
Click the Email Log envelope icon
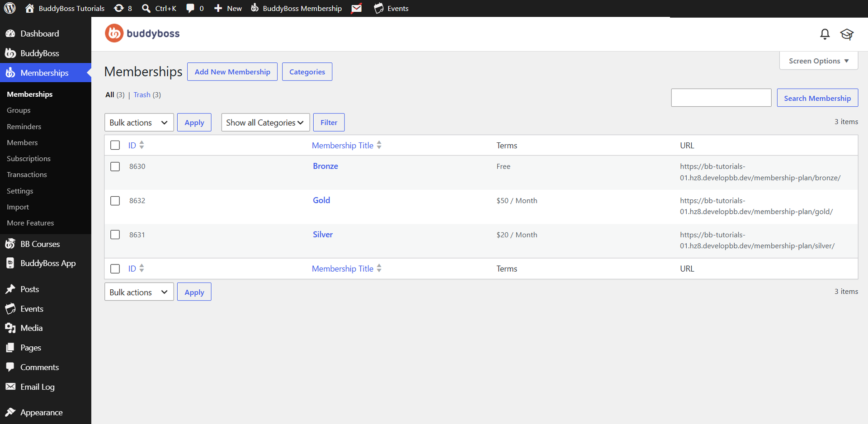(x=10, y=386)
